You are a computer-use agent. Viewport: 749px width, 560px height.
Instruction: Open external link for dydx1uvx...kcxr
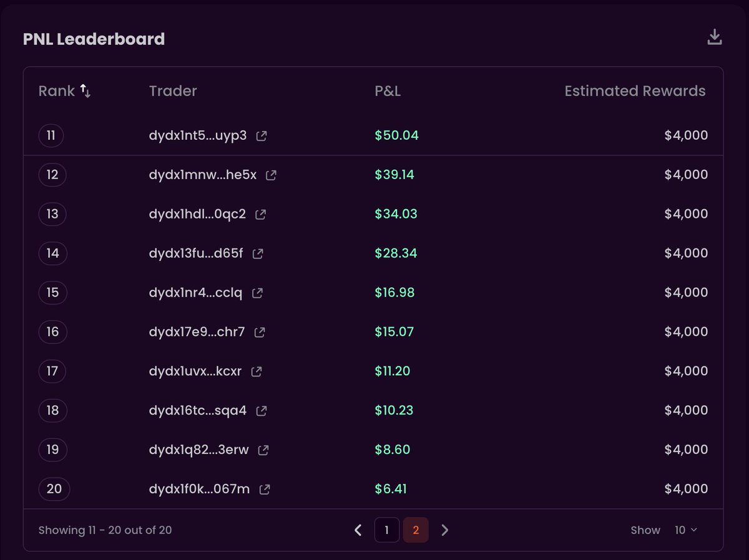tap(256, 371)
